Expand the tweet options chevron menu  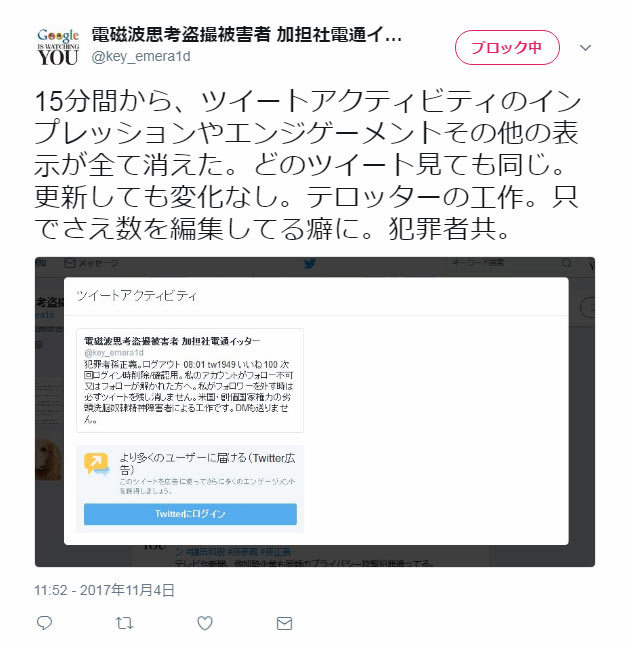[585, 48]
